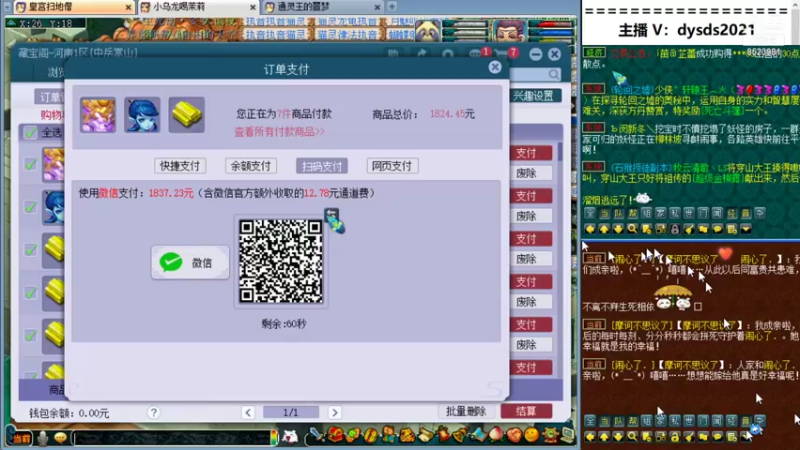
Task: Toggle the 当 current channel filter in upper chat
Action: tap(604, 213)
